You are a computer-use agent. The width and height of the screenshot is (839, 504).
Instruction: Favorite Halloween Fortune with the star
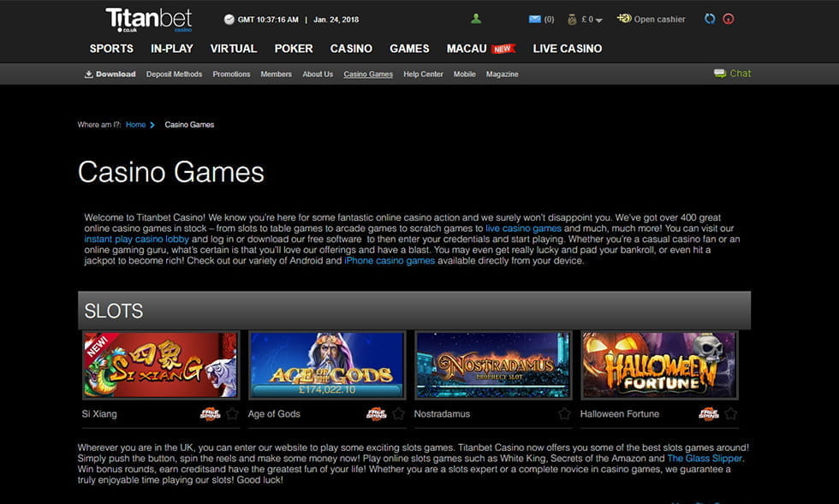[x=731, y=413]
